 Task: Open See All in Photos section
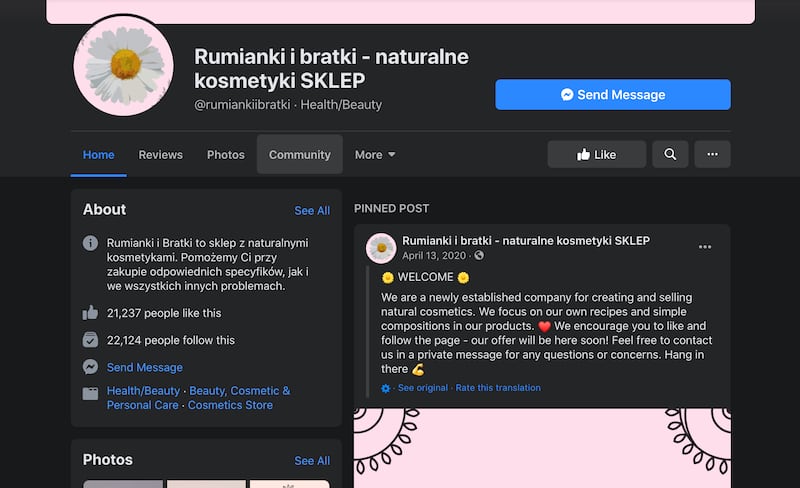(x=312, y=460)
